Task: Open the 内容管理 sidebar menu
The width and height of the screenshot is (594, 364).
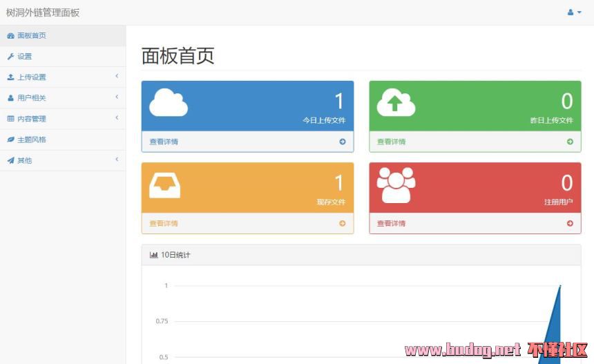Action: coord(63,119)
